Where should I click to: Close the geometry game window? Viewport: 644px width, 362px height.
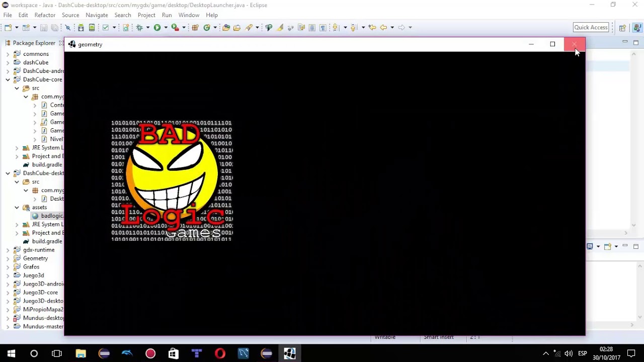575,44
